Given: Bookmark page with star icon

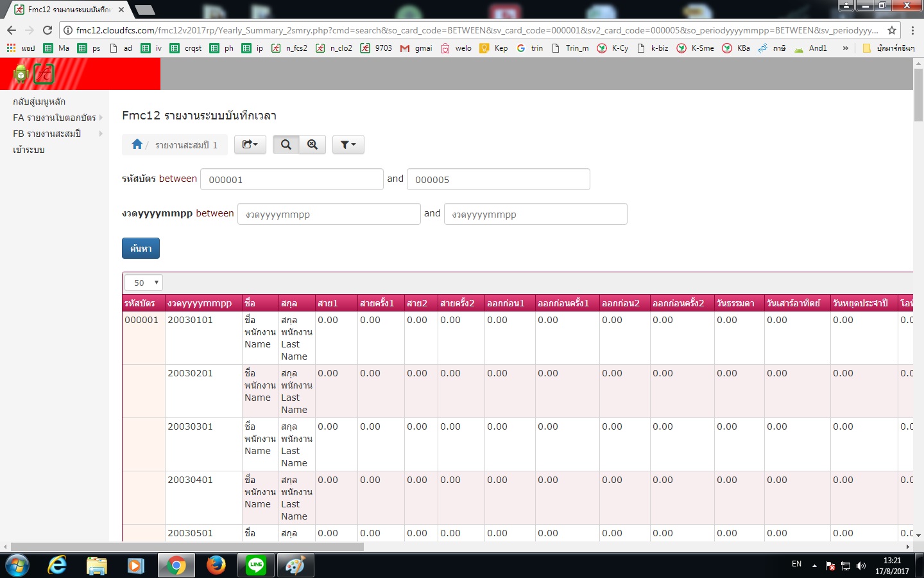Looking at the screenshot, I should [x=891, y=30].
